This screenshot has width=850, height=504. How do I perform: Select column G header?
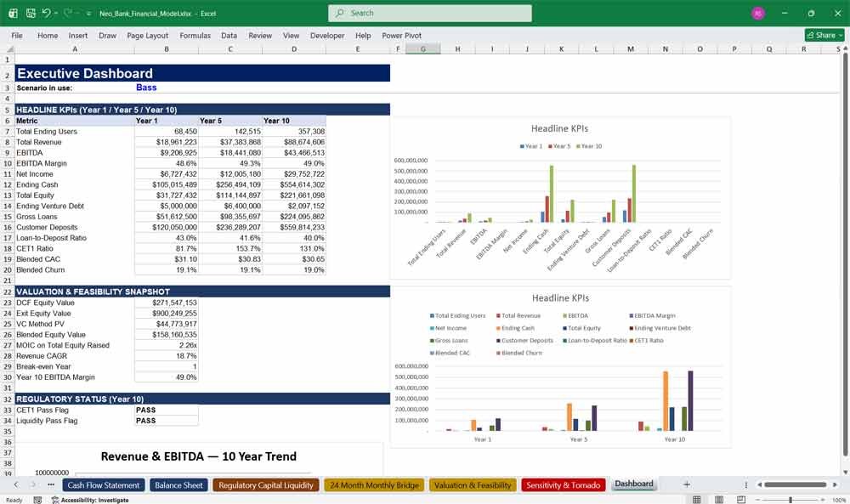point(422,49)
